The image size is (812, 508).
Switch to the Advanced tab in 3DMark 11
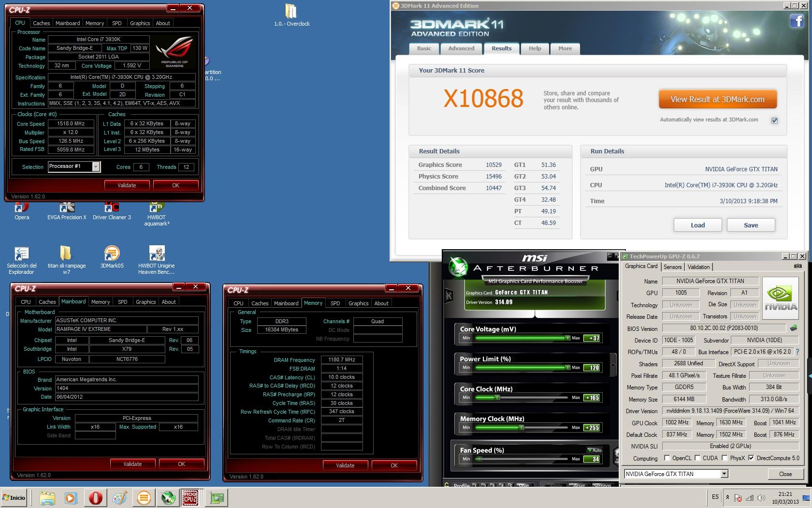(461, 48)
